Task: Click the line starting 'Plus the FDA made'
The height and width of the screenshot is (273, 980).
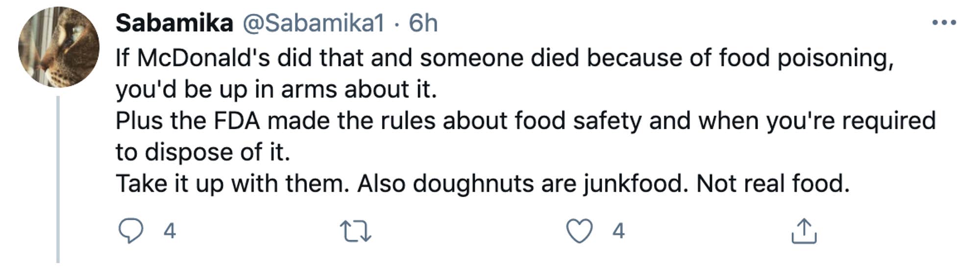Action: click(x=525, y=121)
